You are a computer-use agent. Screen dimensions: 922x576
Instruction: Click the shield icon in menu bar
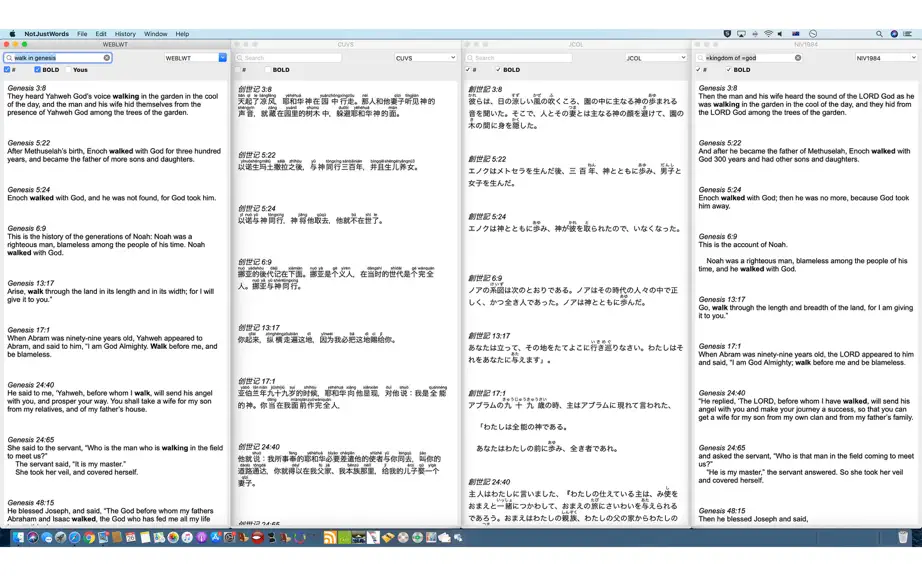pyautogui.click(x=727, y=34)
